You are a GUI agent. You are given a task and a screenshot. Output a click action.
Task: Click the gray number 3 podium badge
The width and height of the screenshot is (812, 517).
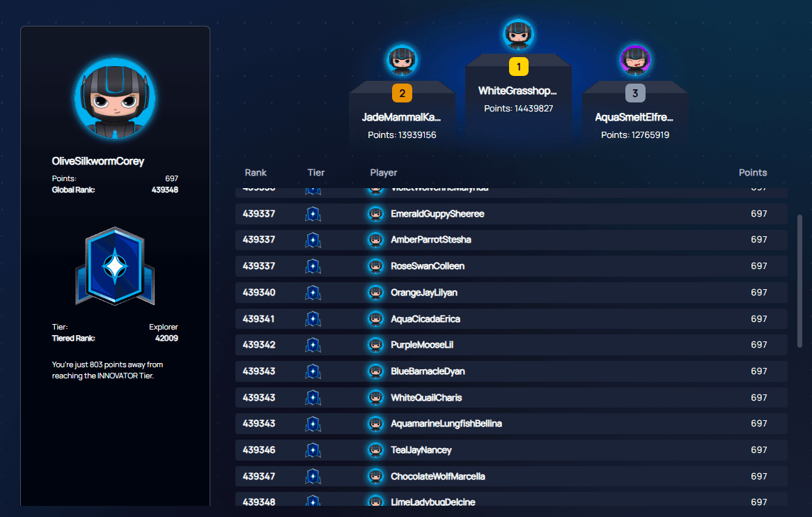point(634,93)
